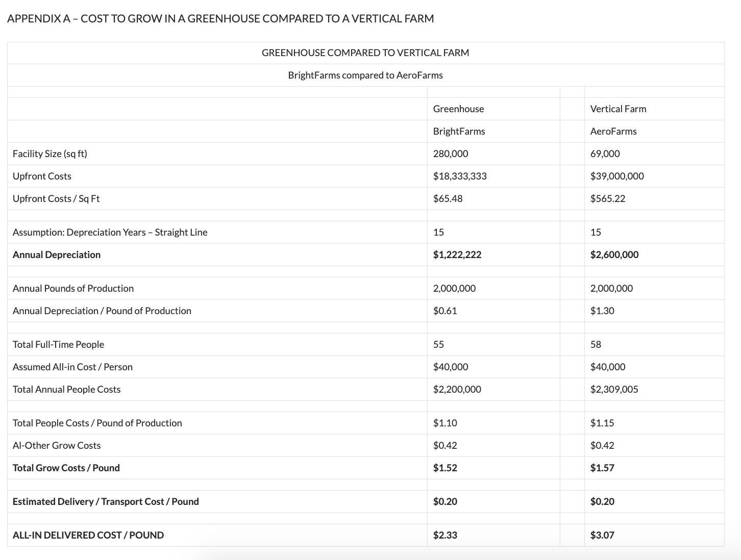Click Greenhouse $40,000 cost per person
The image size is (741, 560).
[x=451, y=367]
